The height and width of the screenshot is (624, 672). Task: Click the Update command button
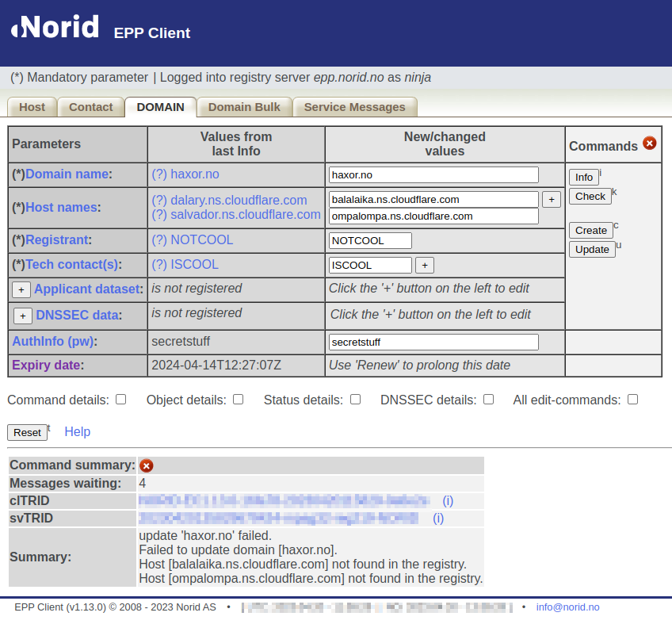pyautogui.click(x=592, y=250)
